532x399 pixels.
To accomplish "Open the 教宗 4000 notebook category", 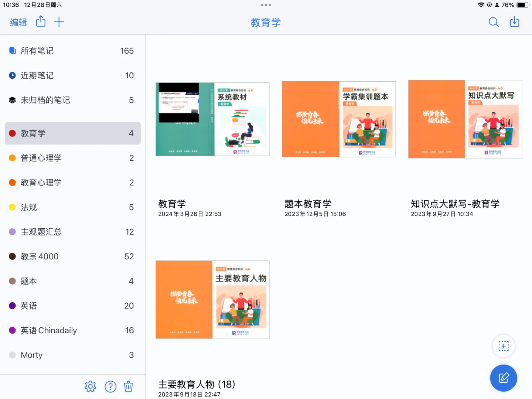I will tap(39, 256).
